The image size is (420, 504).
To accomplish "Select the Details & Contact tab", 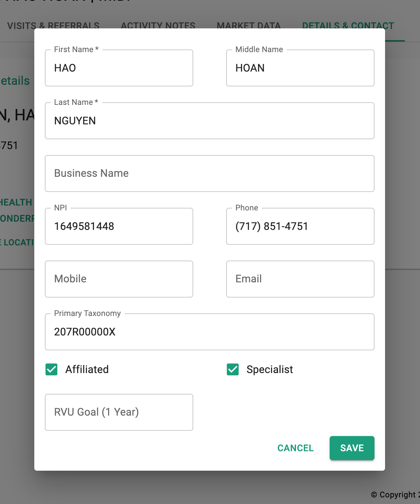I will 348,25.
